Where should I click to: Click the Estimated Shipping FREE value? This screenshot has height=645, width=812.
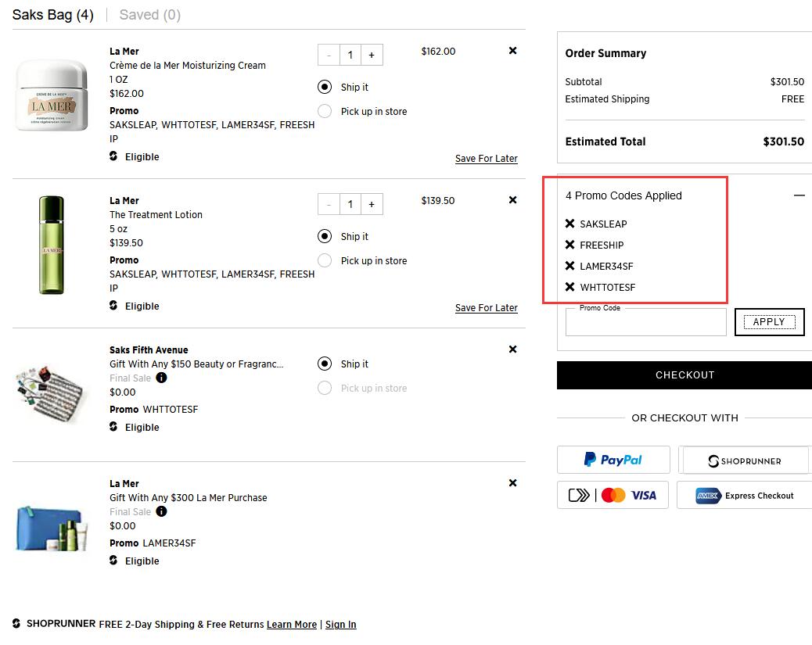coord(792,99)
